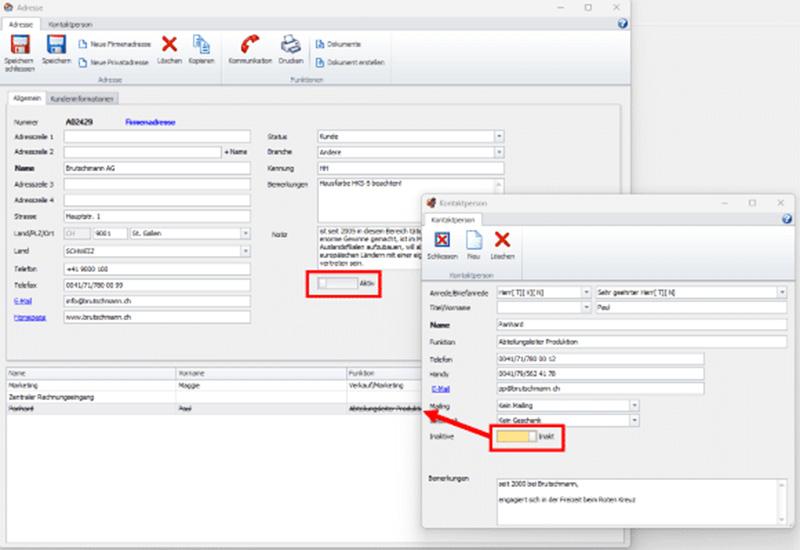Open Kommunikation via the red phone icon

coord(250,45)
